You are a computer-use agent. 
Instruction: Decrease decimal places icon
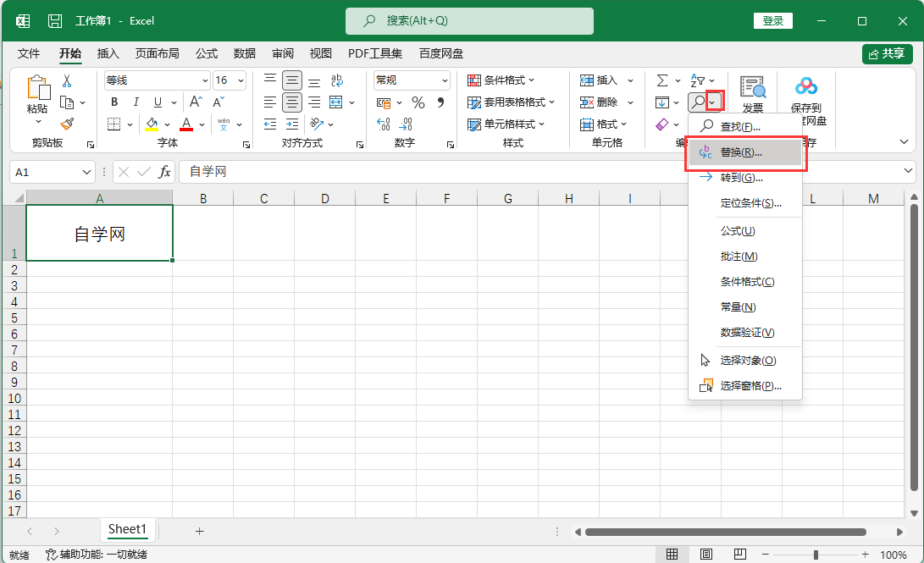[x=406, y=124]
